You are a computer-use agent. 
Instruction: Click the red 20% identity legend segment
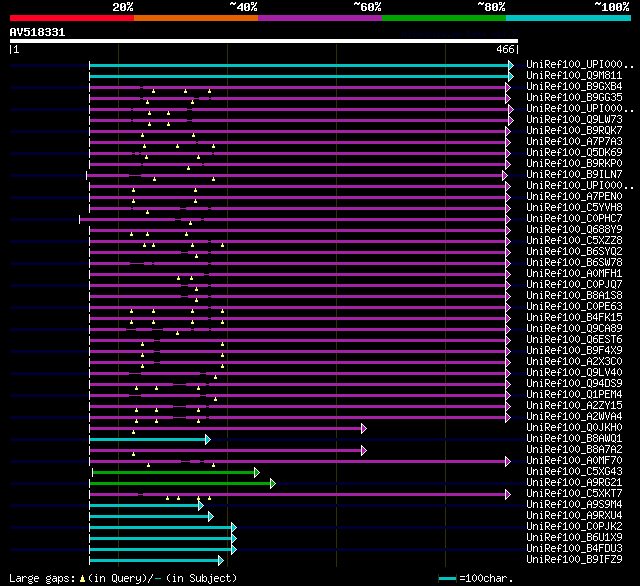[72, 18]
